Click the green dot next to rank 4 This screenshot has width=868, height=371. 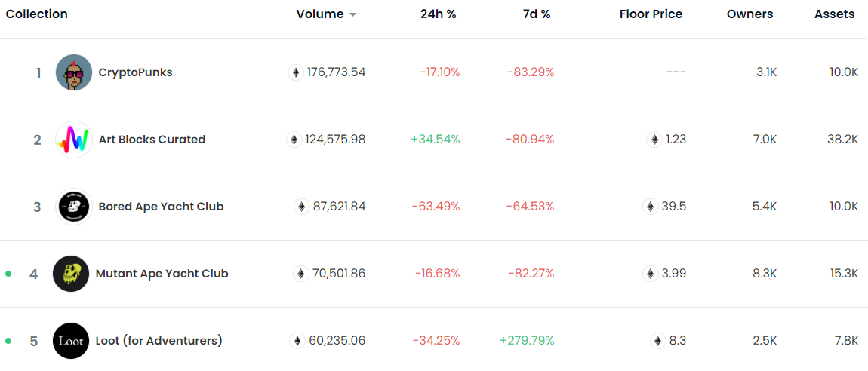[x=8, y=274]
